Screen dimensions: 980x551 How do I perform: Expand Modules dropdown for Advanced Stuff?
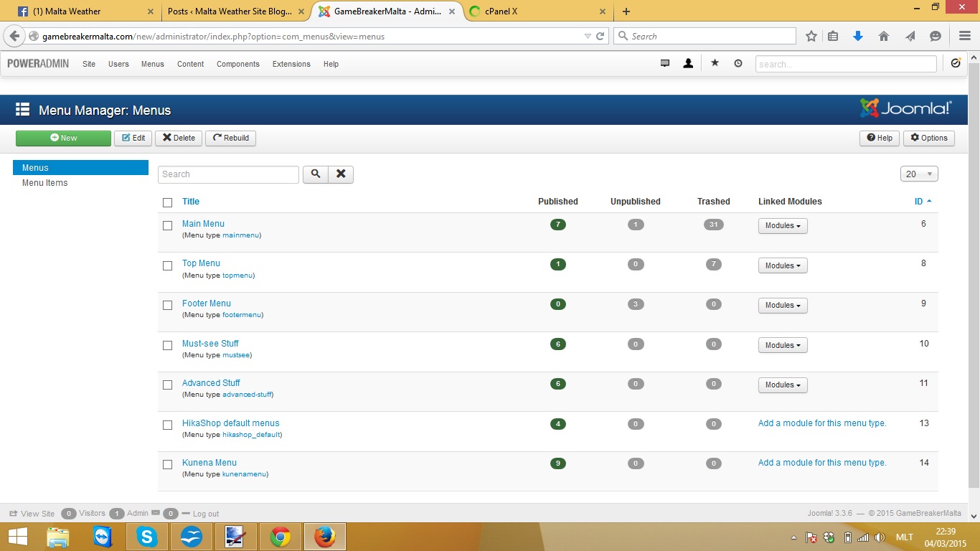(783, 385)
